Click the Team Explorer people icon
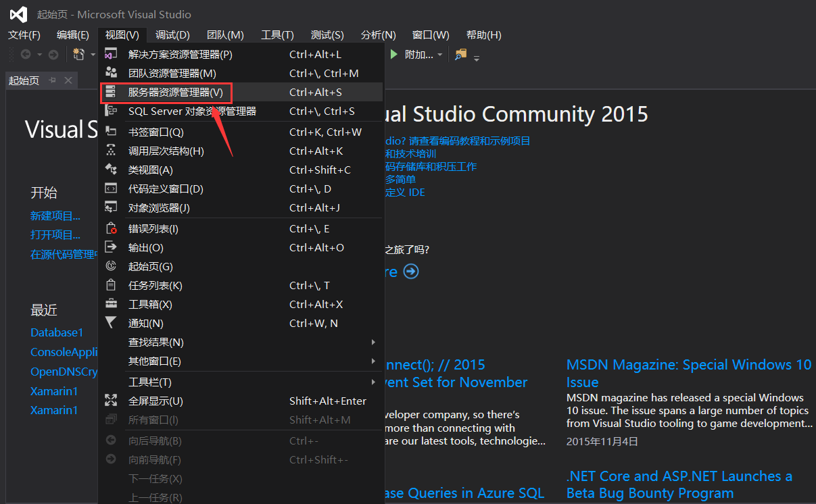816x504 pixels. pyautogui.click(x=111, y=73)
